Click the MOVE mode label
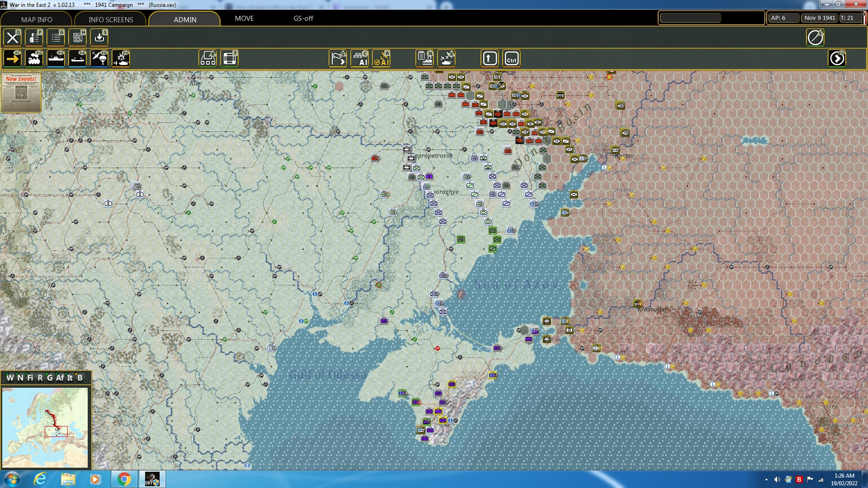The width and height of the screenshot is (868, 488). (244, 19)
